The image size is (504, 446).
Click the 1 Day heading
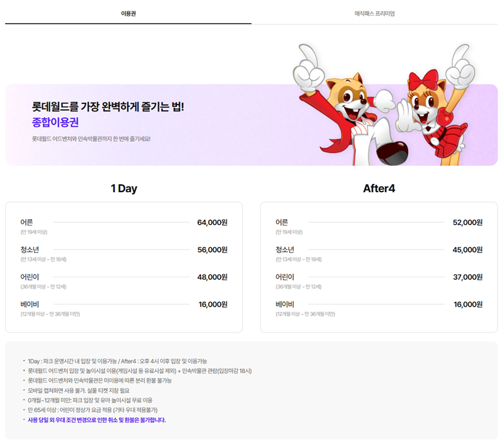[123, 188]
